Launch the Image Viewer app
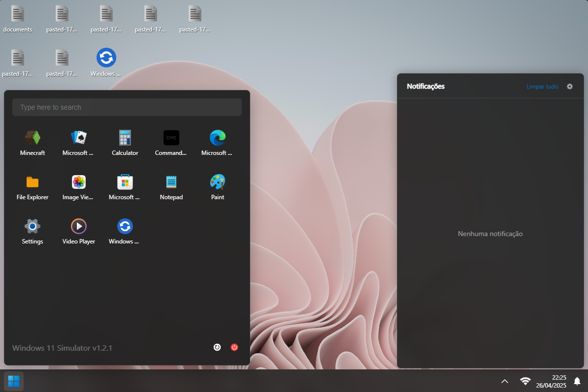This screenshot has height=392, width=588. [78, 187]
